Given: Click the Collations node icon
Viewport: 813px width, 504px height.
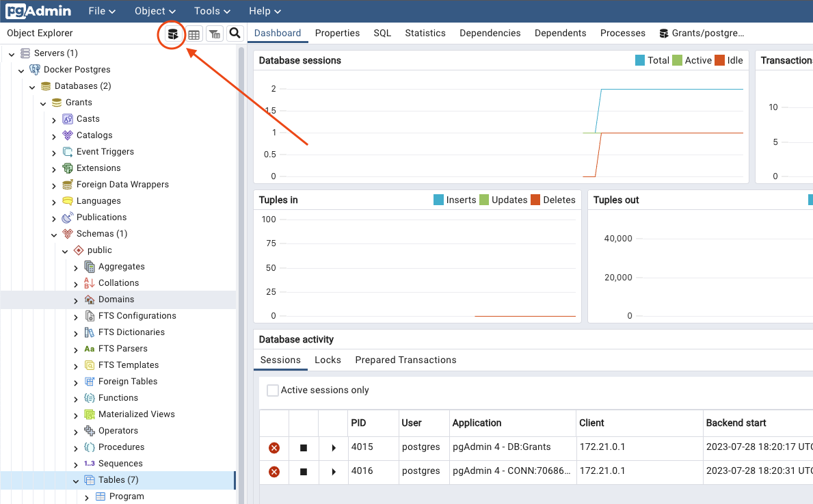Looking at the screenshot, I should tap(89, 283).
